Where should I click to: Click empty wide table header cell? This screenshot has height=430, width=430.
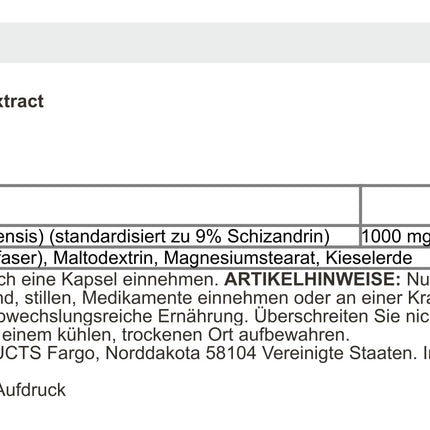click(x=179, y=206)
